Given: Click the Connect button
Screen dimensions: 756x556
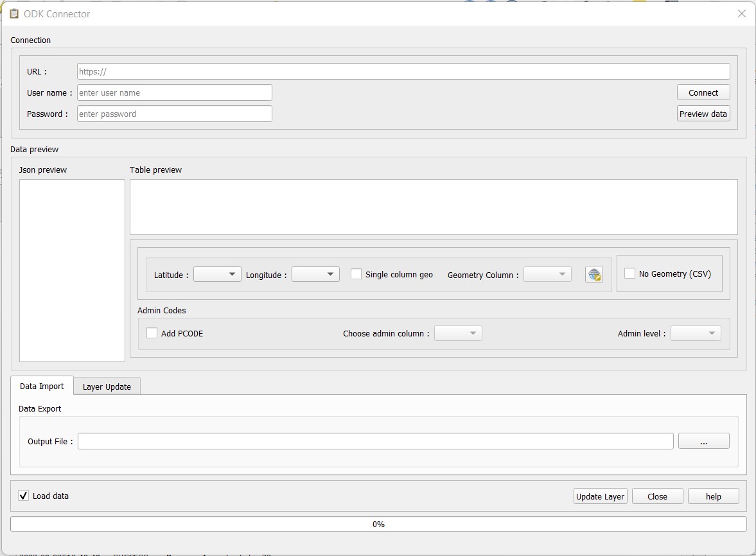Looking at the screenshot, I should [703, 92].
